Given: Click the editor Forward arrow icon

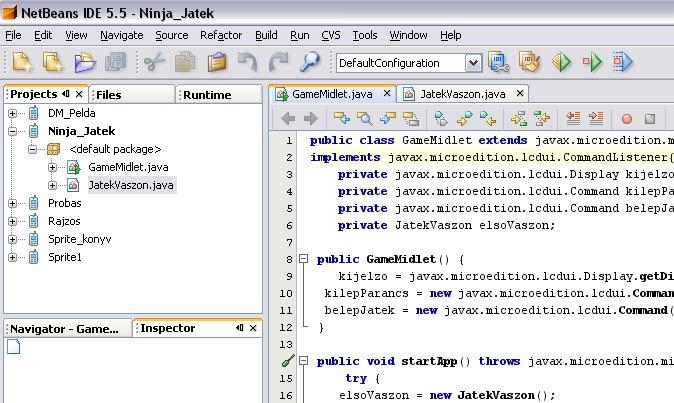Looking at the screenshot, I should (310, 119).
